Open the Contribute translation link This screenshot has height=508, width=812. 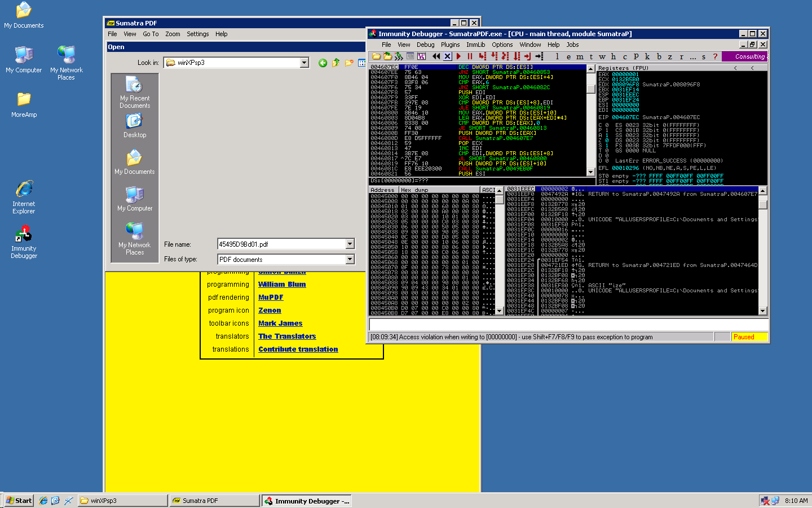pos(298,349)
